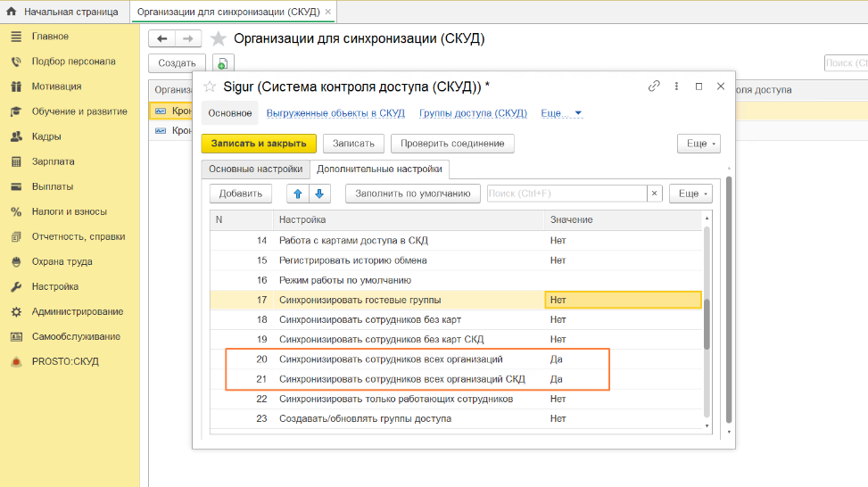This screenshot has width=868, height=487.
Task: Toggle value of Синхронизировать гостевые группы
Action: pyautogui.click(x=623, y=300)
